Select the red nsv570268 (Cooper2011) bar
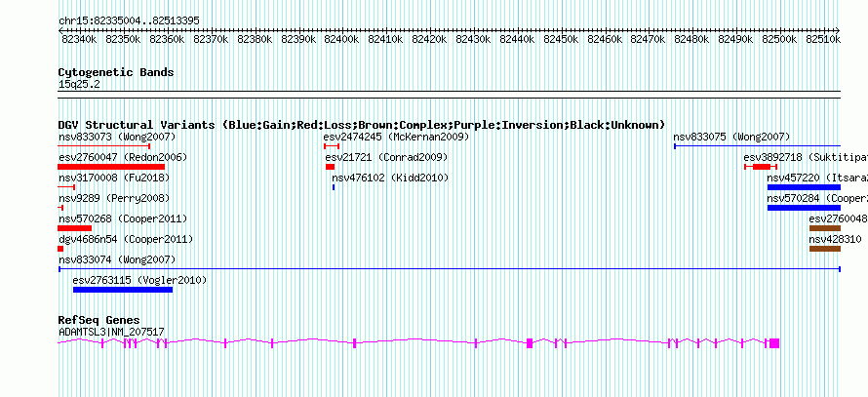Image resolution: width=868 pixels, height=397 pixels. point(75,228)
